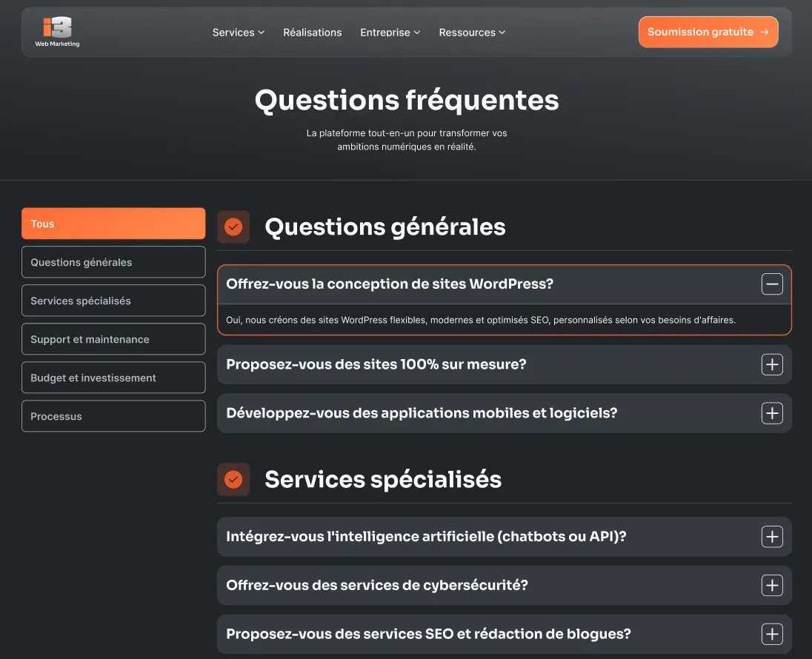Open the Ressources dropdown menu

pos(472,33)
